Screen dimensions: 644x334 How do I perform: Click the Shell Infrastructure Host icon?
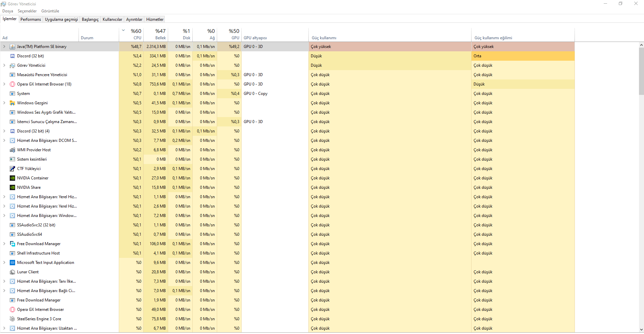click(x=12, y=253)
